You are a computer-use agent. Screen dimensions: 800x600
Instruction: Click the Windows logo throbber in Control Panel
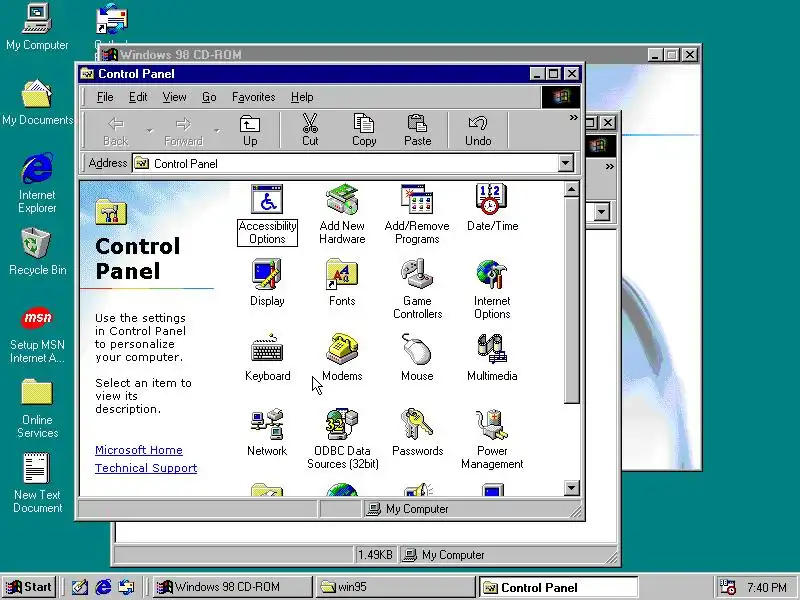pos(561,96)
